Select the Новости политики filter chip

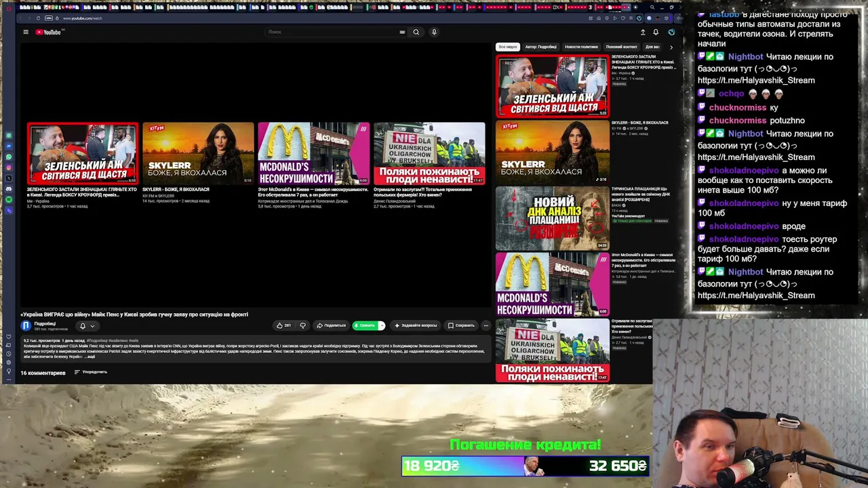[581, 47]
